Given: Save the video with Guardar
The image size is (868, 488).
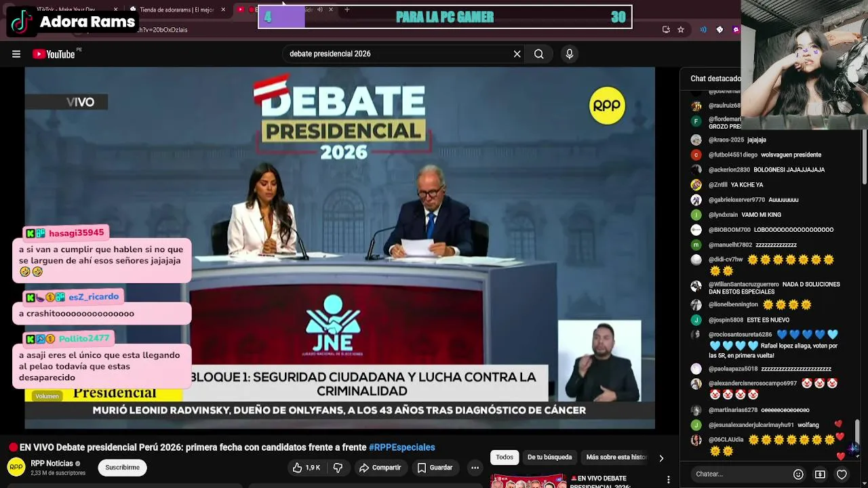Looking at the screenshot, I should (x=435, y=468).
